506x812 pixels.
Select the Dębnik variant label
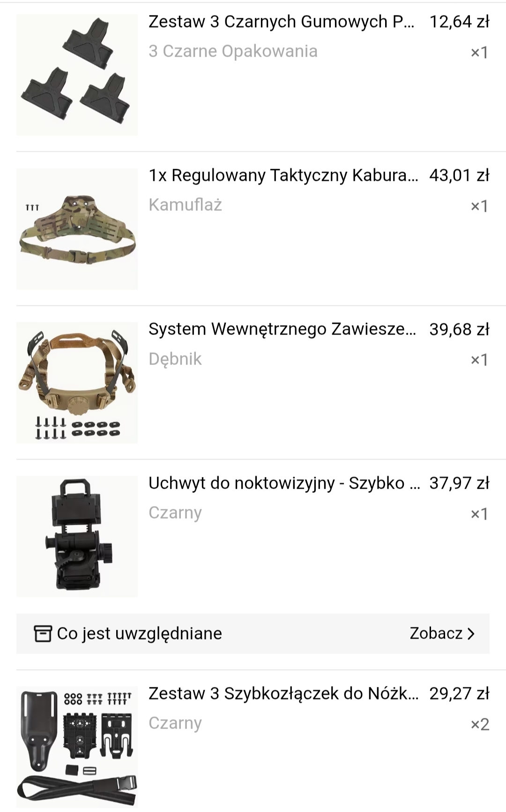175,359
